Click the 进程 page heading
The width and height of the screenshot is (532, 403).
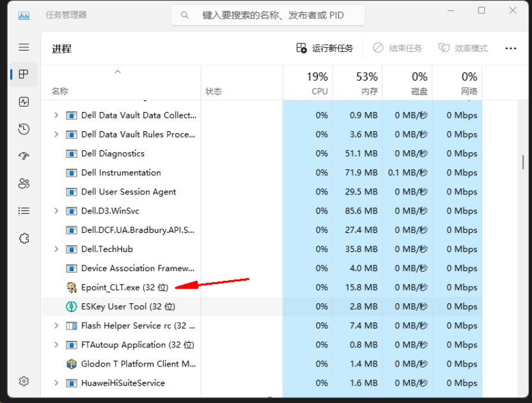(62, 49)
